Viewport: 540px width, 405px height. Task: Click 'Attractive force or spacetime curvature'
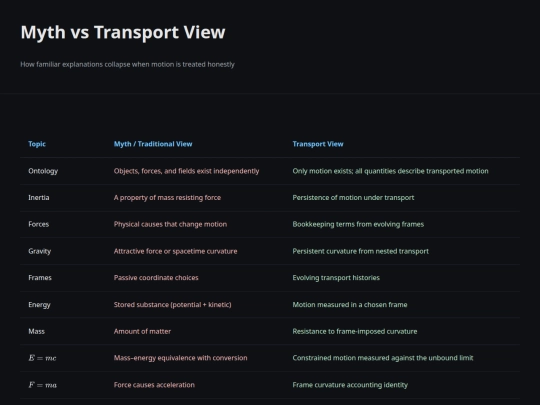click(x=175, y=251)
